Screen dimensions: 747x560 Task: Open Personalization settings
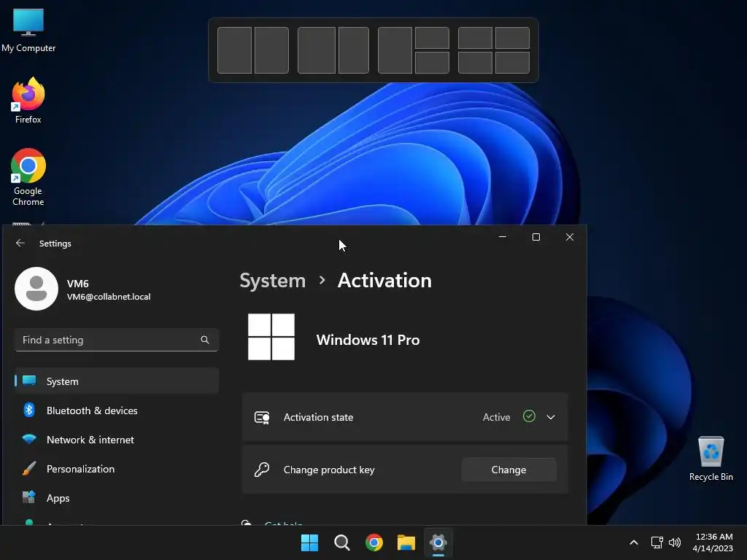117,469
